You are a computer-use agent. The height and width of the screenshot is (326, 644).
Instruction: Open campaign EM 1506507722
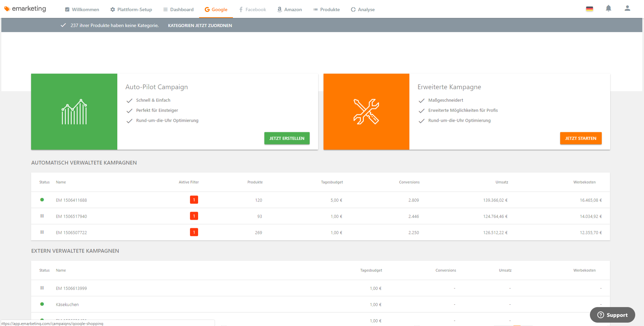click(71, 233)
